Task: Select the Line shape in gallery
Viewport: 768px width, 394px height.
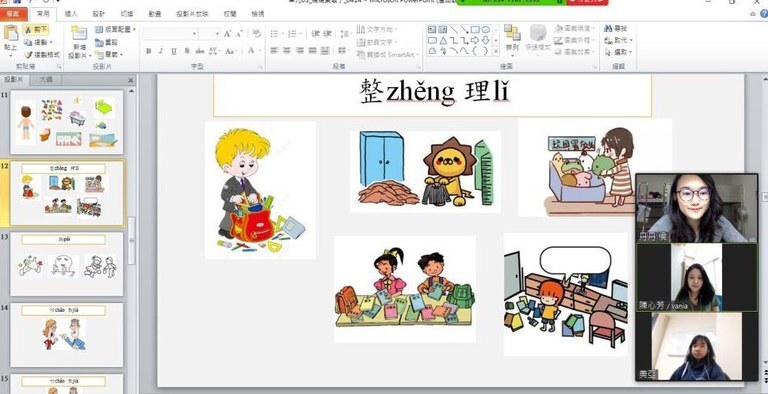Action: pyautogui.click(x=454, y=30)
